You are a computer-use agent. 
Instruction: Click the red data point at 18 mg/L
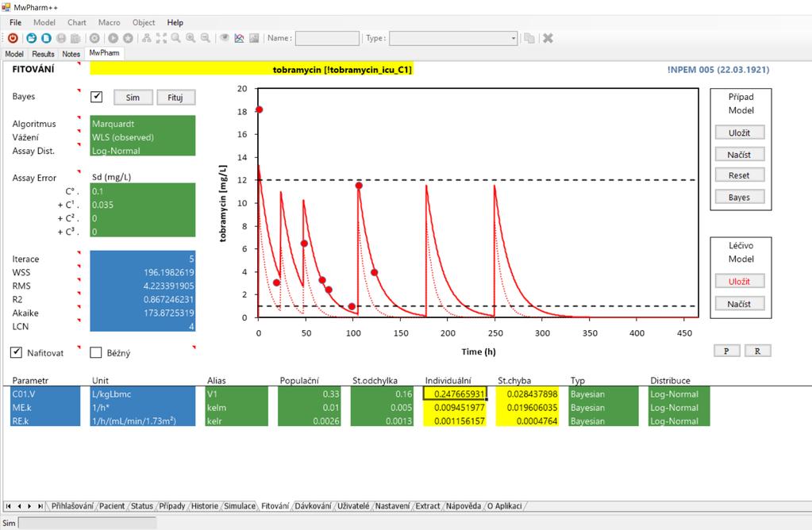(x=260, y=109)
